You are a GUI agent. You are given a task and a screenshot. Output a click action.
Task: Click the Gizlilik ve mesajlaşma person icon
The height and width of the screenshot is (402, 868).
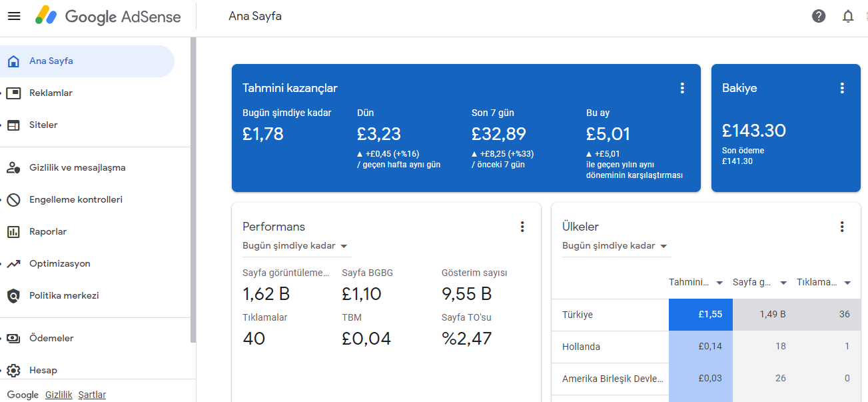point(13,168)
